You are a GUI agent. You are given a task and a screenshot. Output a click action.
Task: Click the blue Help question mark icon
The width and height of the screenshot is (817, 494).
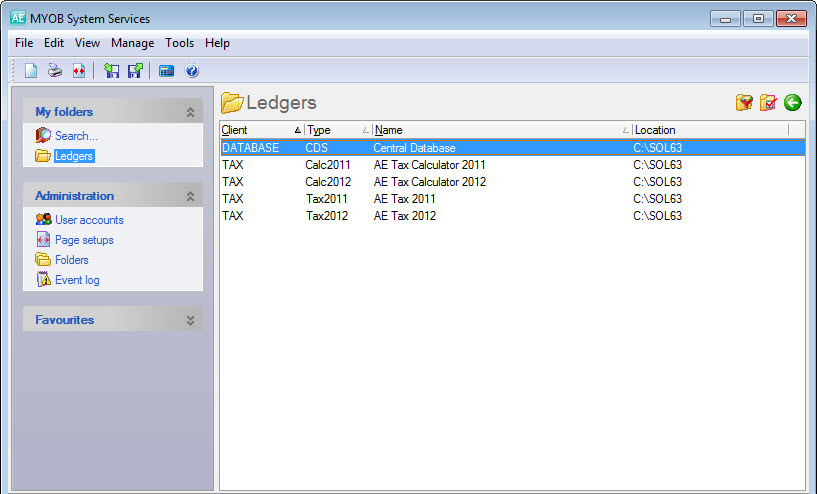point(192,70)
